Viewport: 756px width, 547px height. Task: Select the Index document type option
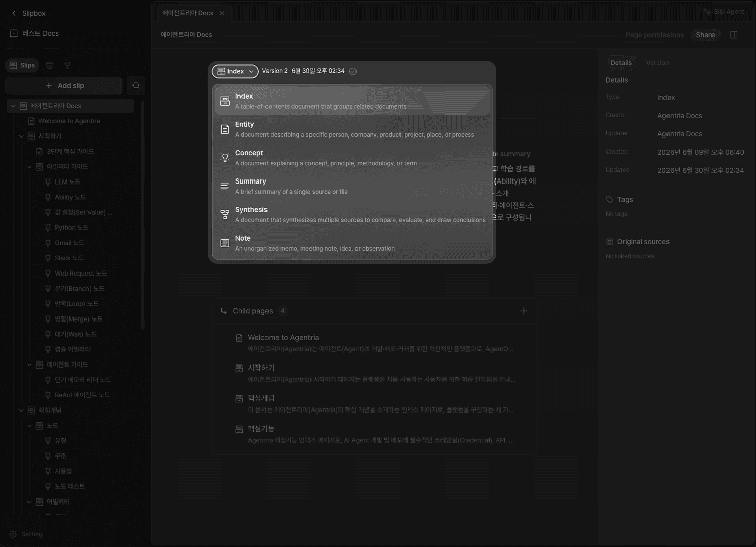click(x=352, y=101)
